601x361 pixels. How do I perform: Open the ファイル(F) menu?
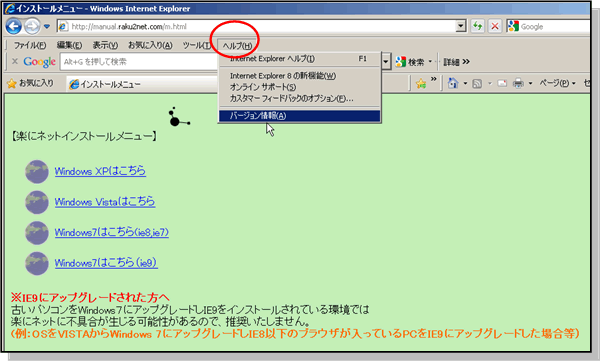[30, 45]
